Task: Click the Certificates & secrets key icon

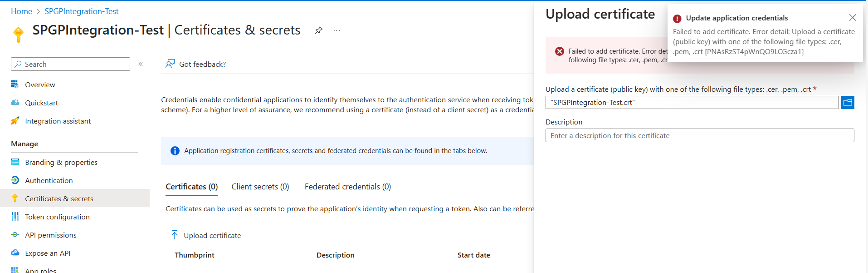Action: (x=15, y=198)
